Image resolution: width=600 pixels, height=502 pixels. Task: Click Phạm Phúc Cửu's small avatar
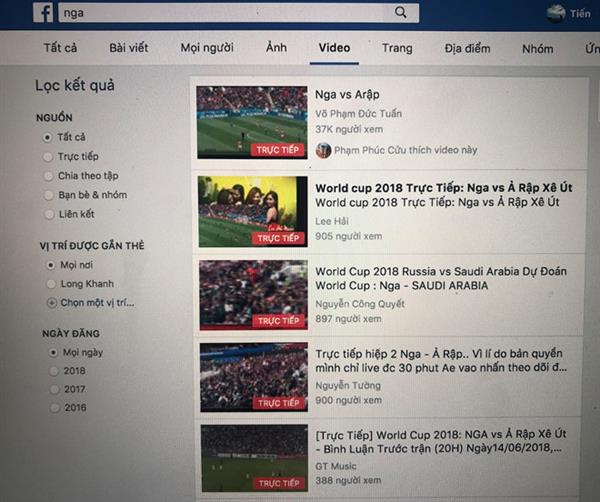(323, 150)
